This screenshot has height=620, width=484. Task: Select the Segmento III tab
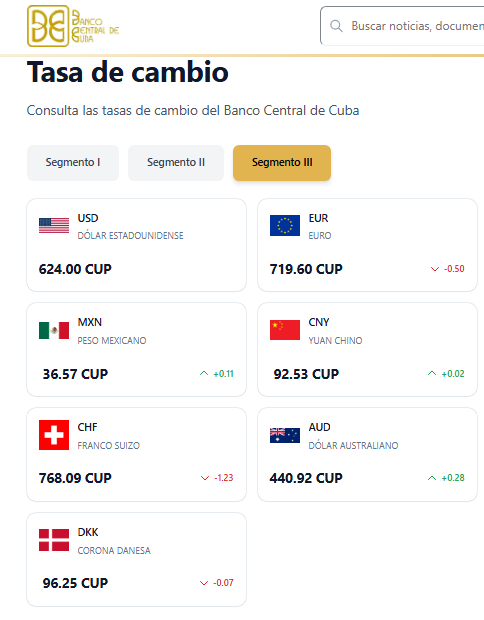click(282, 163)
